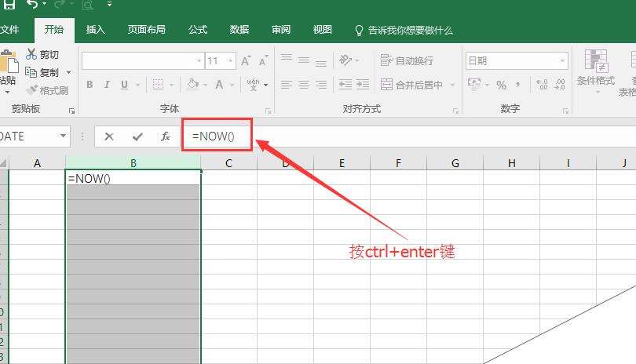Decrease decimal places
Viewport: 636px width, 364px height.
coord(559,84)
